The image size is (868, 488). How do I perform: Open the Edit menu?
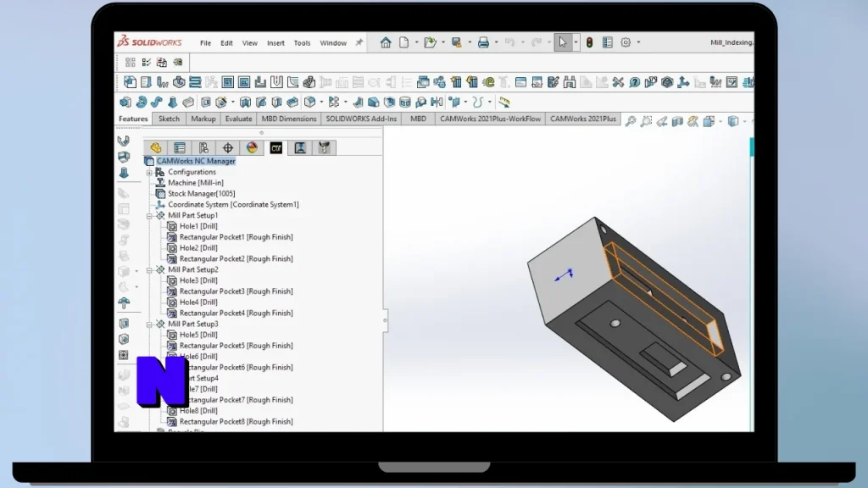click(x=226, y=42)
